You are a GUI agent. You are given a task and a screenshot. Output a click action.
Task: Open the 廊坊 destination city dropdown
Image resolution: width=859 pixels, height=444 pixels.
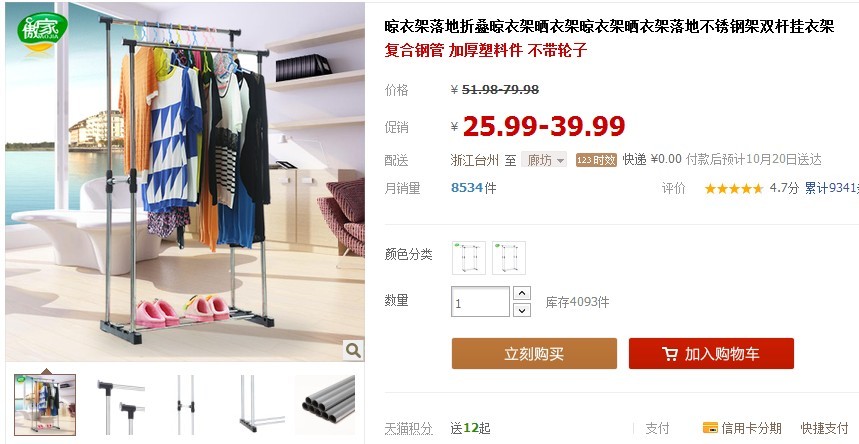pyautogui.click(x=543, y=160)
